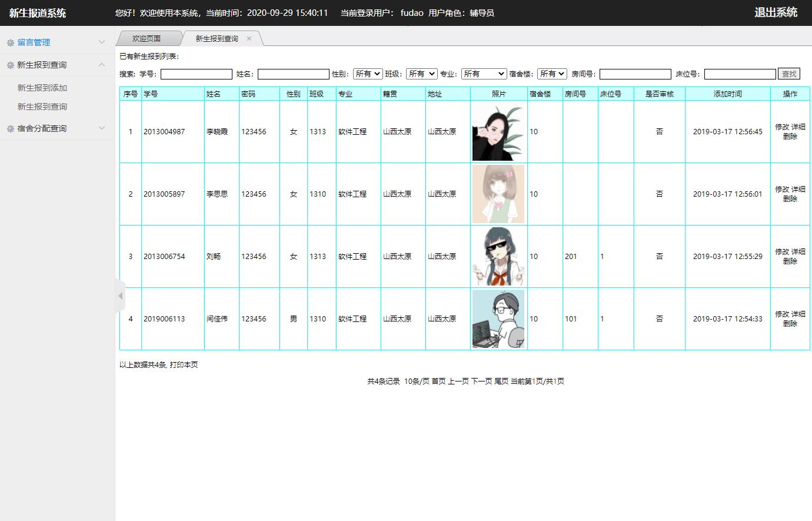Close the 新生报到查询 tab with X
The image size is (812, 521).
(249, 39)
